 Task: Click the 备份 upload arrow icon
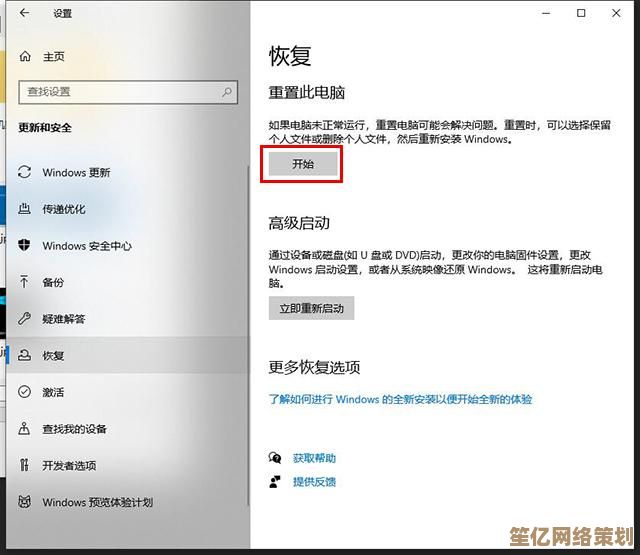pyautogui.click(x=25, y=282)
